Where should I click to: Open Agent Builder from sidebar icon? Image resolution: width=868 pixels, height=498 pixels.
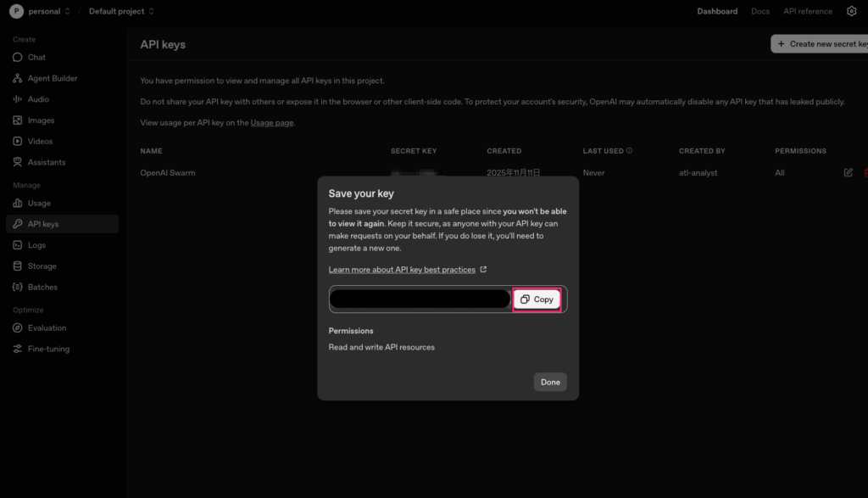click(x=18, y=79)
